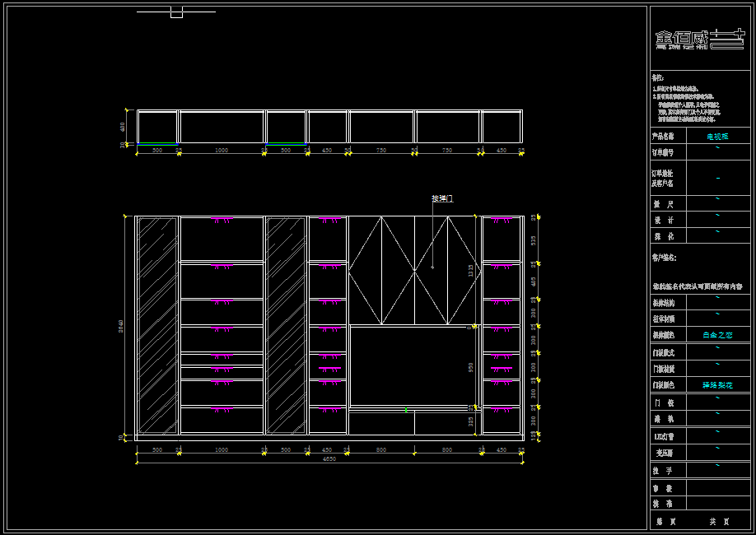Select the 电视柜 product name text

(x=717, y=137)
